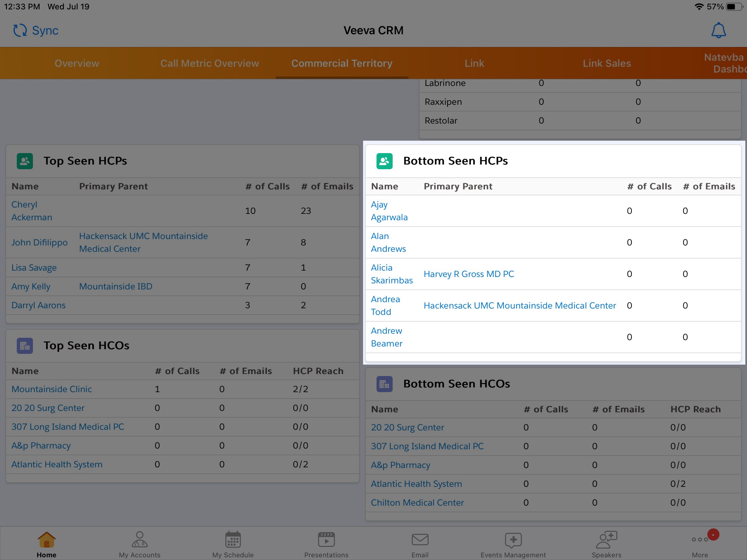The image size is (747, 560).
Task: Tap the 2/2 HCP Reach value
Action: click(x=300, y=389)
